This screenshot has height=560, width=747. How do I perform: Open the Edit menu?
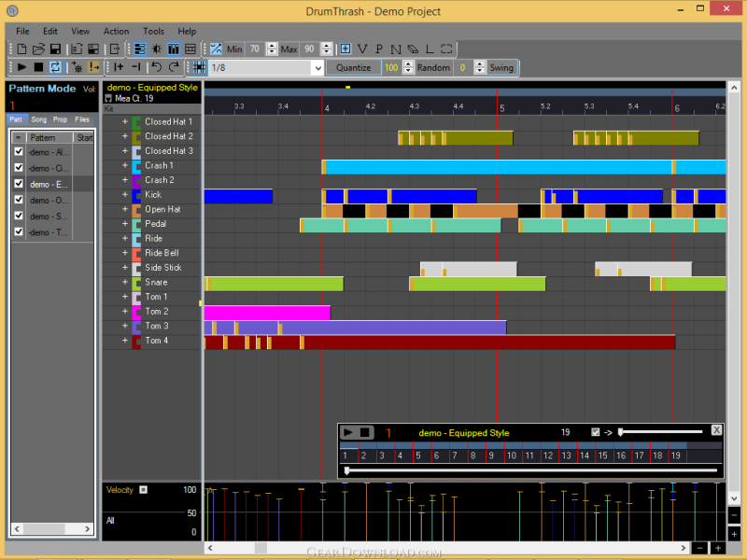pyautogui.click(x=50, y=32)
